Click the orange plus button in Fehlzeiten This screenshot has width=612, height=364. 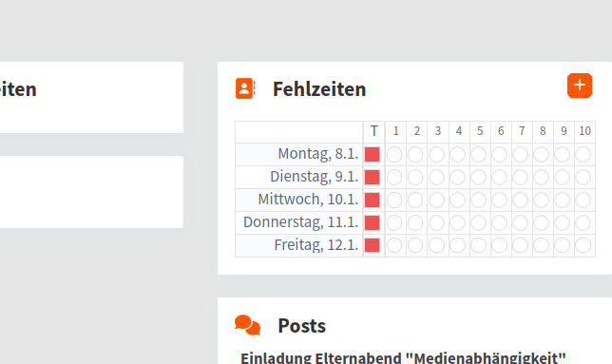(580, 86)
